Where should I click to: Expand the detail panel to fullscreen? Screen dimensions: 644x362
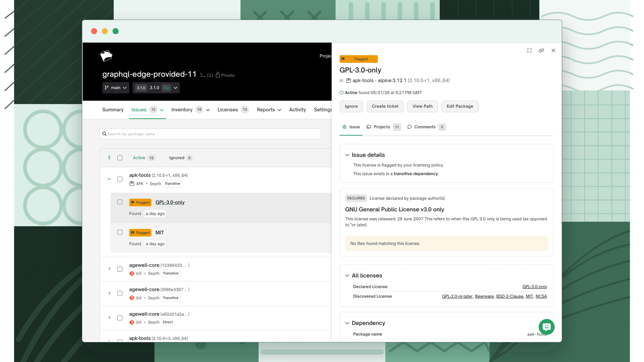pos(529,51)
